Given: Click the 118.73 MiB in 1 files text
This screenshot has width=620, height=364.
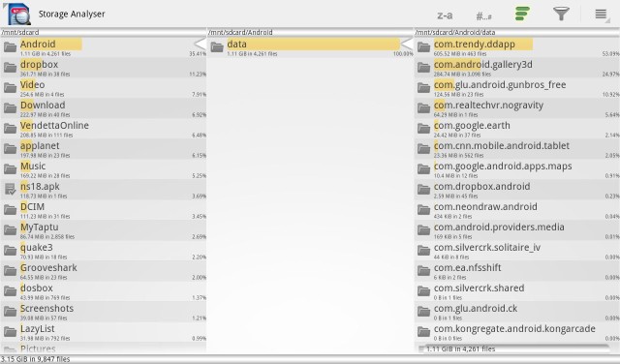Looking at the screenshot, I should pos(44,196).
